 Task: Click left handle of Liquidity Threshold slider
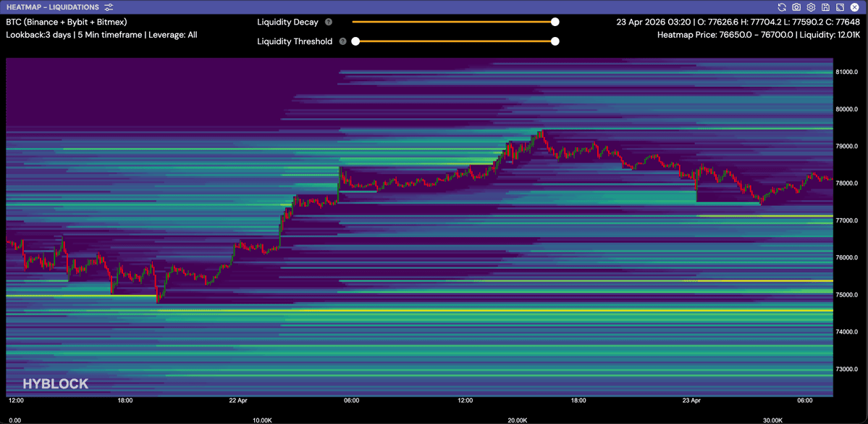point(355,41)
